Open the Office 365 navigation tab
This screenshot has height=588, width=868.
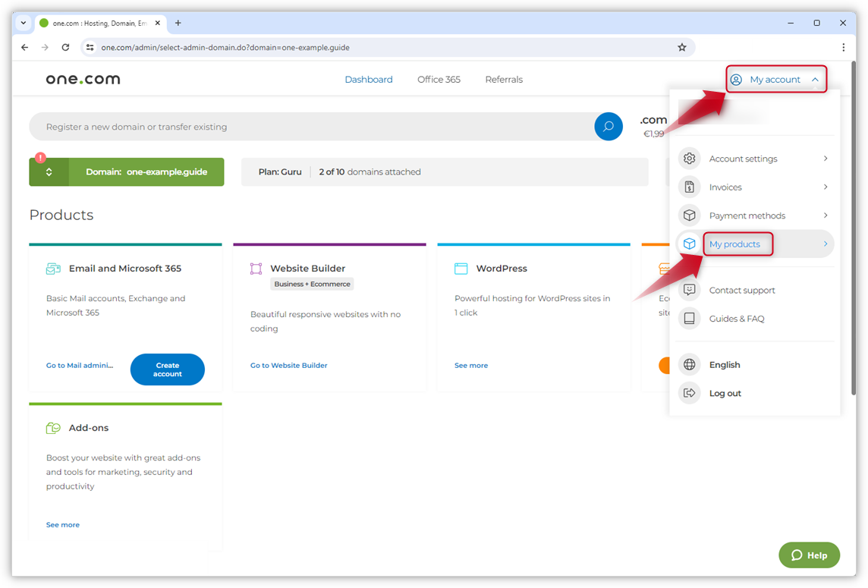click(x=439, y=80)
